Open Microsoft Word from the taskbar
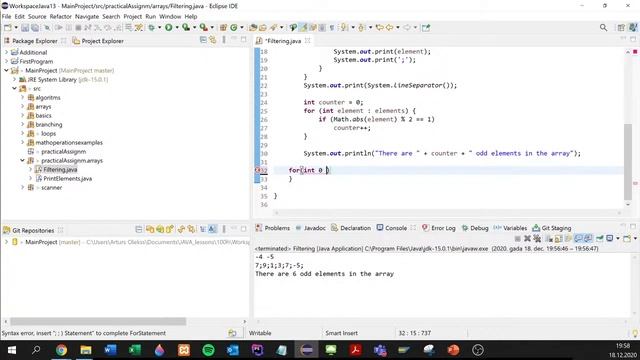This screenshot has height=360, width=640. [110, 350]
